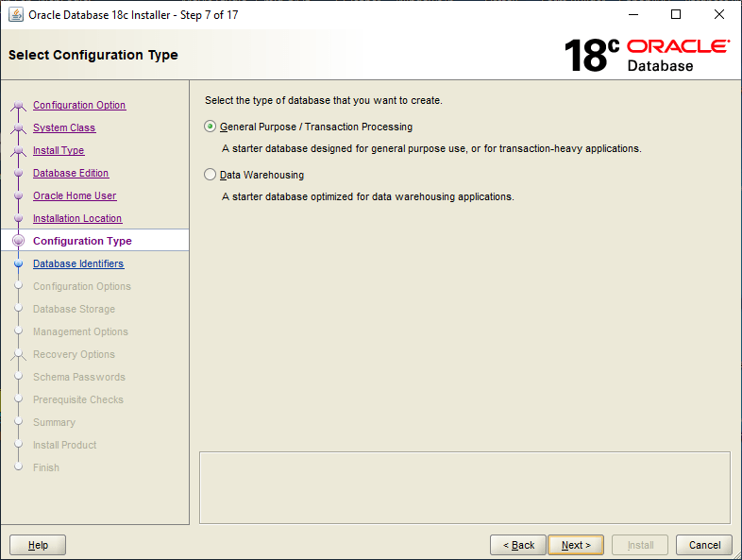Click the System Class step node icon
The height and width of the screenshot is (560, 742).
(19, 128)
